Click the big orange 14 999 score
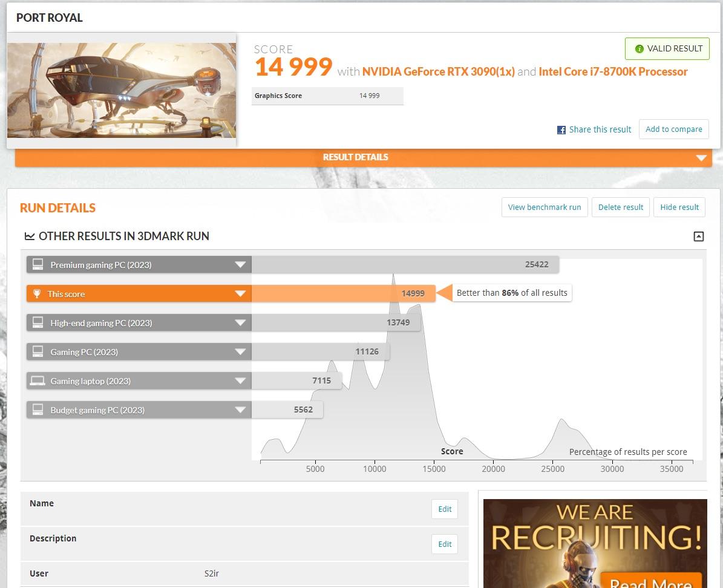Screen dimensions: 723x588 point(293,67)
